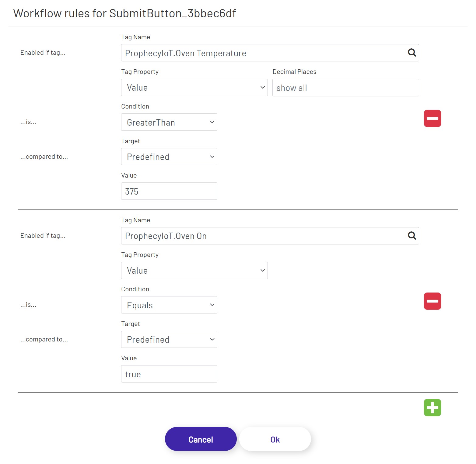Select the Value field containing true

pyautogui.click(x=169, y=374)
